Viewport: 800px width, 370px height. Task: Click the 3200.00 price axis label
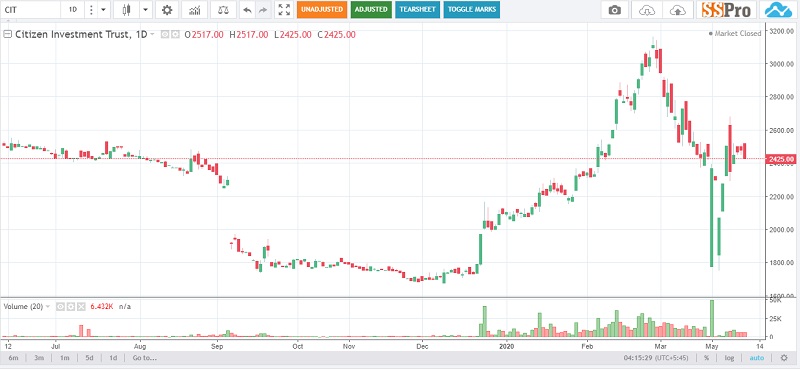(x=781, y=31)
